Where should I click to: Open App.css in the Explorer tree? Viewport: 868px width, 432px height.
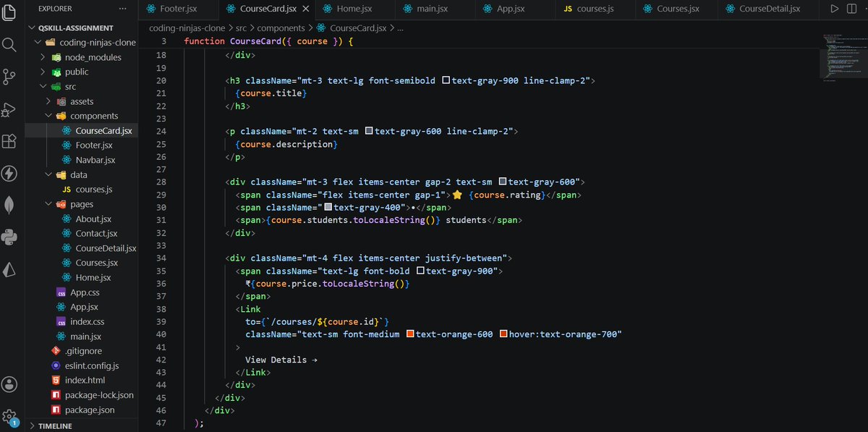85,292
